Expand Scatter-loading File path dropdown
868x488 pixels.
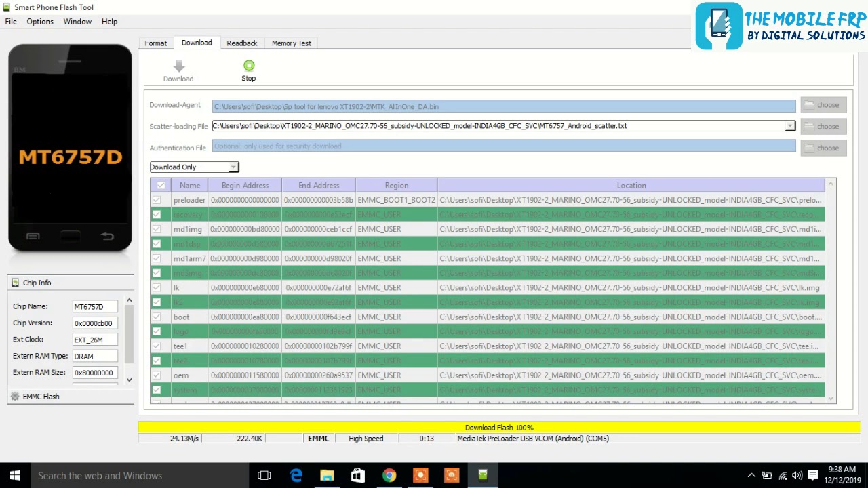(790, 126)
